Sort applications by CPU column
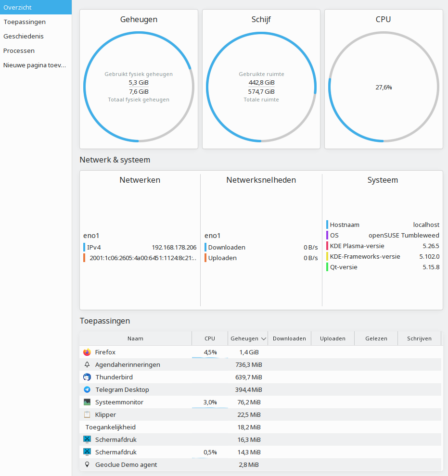The width and height of the screenshot is (448, 476). click(x=210, y=338)
